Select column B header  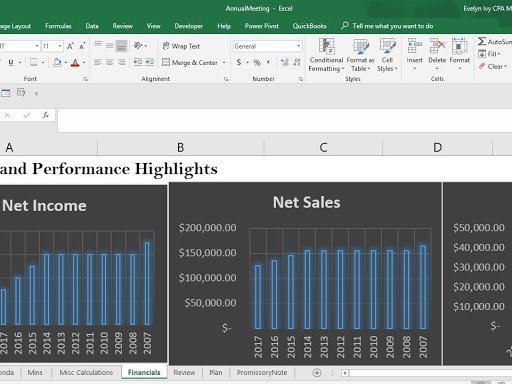181,147
